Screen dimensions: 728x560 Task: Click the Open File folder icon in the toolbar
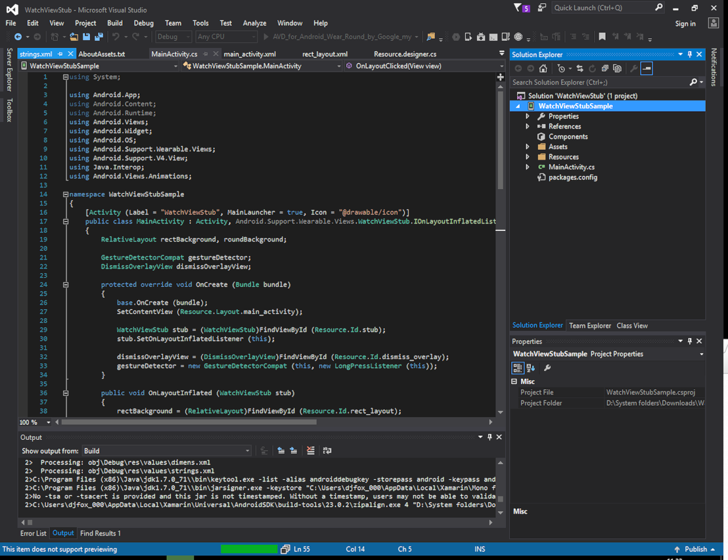(74, 37)
